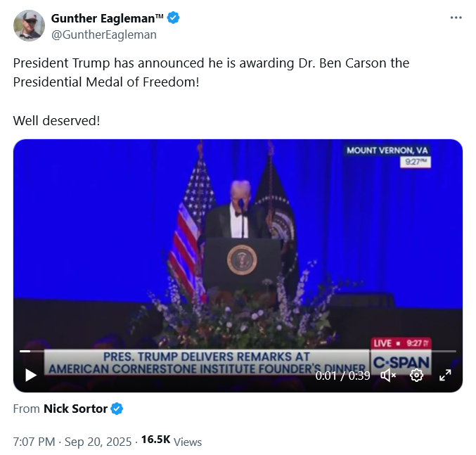Click blue verified badge next to Gunther Eagleman
The width and height of the screenshot is (476, 455).
[x=174, y=18]
